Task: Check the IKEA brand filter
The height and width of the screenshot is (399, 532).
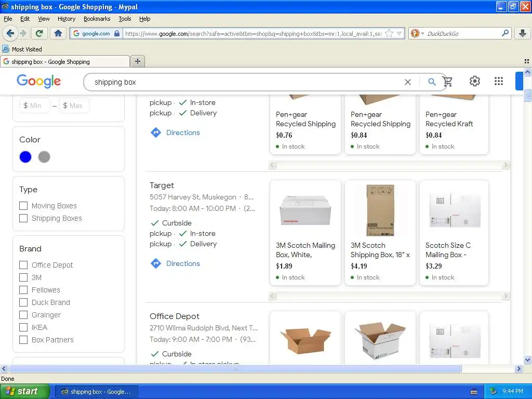Action: (x=23, y=327)
